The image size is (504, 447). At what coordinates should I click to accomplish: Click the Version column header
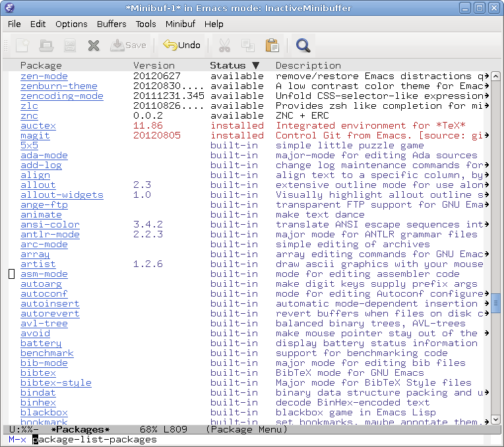point(154,65)
